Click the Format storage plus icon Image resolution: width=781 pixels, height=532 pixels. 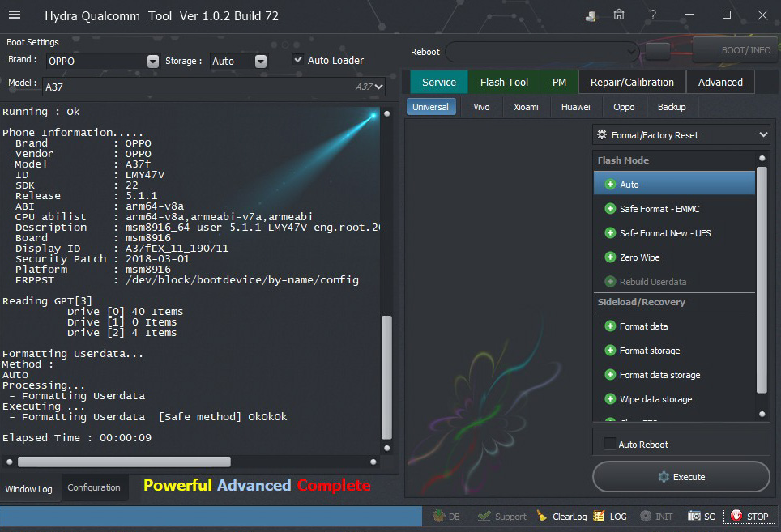[x=610, y=351]
